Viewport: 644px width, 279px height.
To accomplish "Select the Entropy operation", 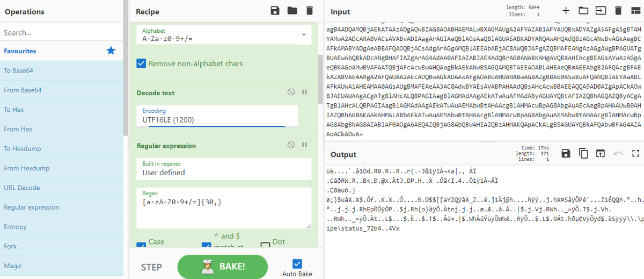I will pos(61,226).
